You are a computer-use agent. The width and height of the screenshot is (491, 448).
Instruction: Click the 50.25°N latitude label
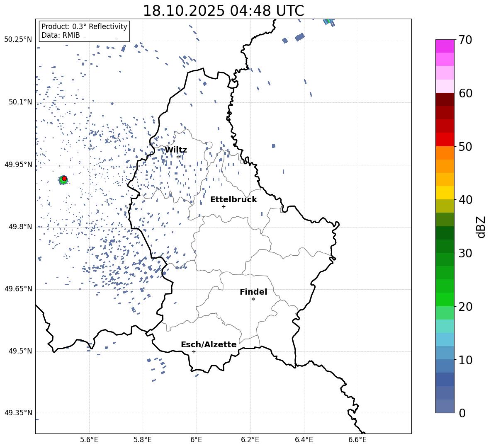18,40
